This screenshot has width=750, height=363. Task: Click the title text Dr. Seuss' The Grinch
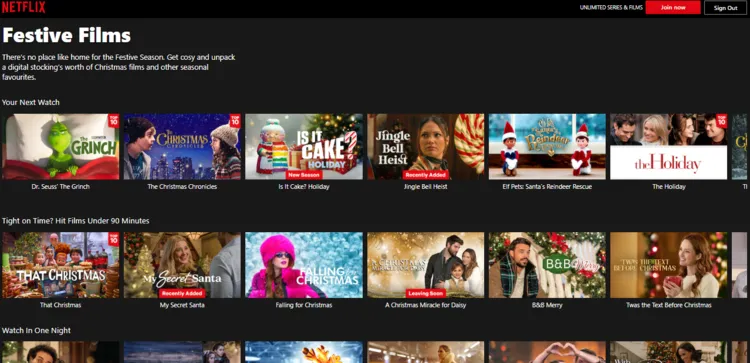point(61,187)
